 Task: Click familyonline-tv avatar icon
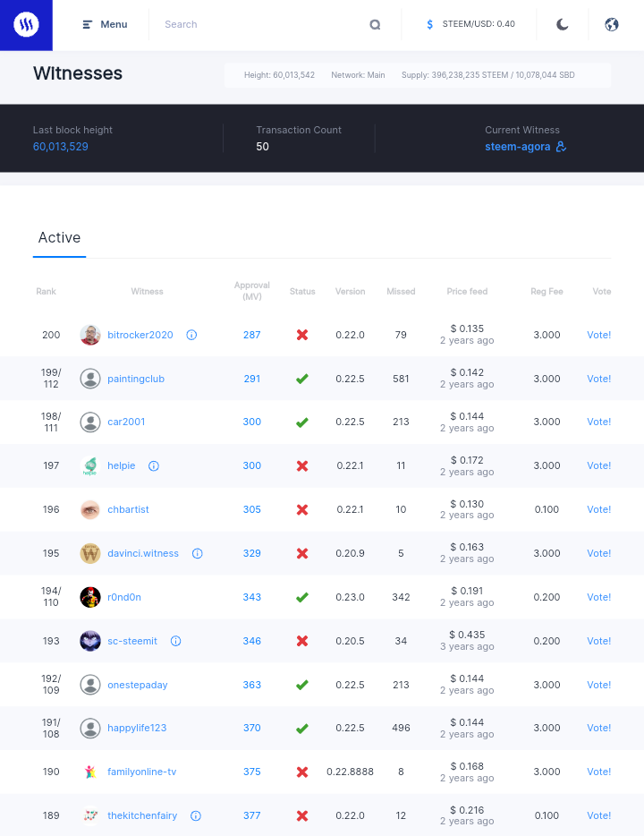tap(90, 772)
